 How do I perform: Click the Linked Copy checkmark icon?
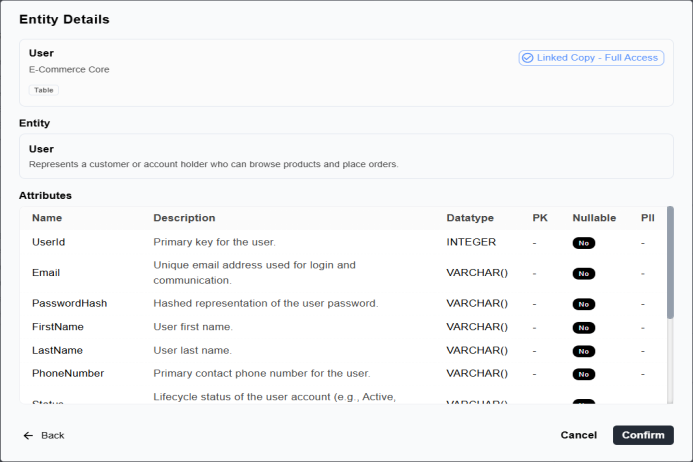[x=527, y=58]
